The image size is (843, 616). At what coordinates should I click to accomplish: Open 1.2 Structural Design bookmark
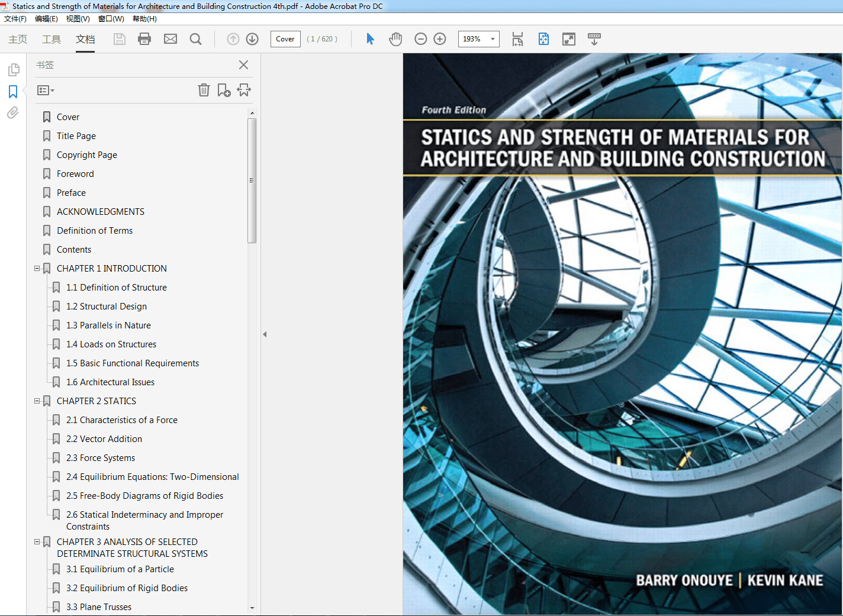click(x=107, y=307)
